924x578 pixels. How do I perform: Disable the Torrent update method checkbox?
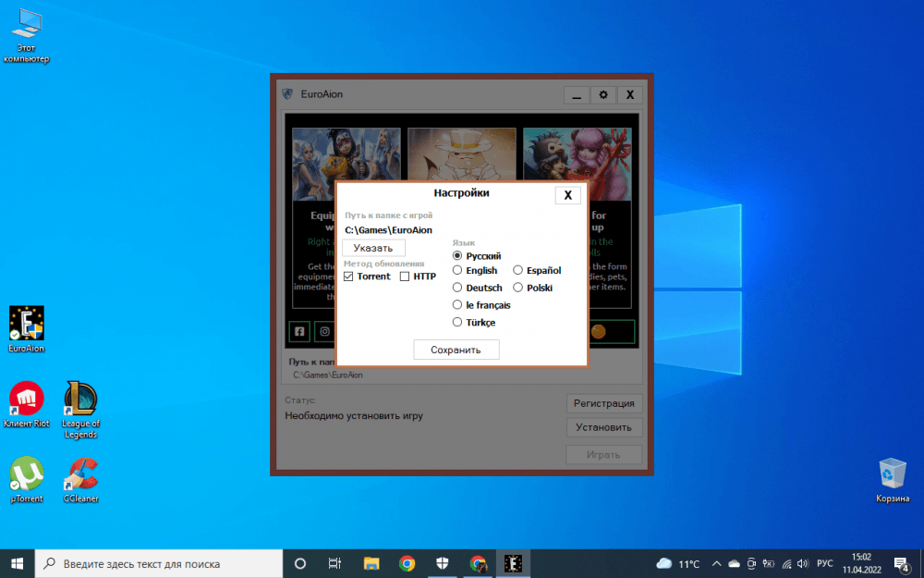pos(348,277)
